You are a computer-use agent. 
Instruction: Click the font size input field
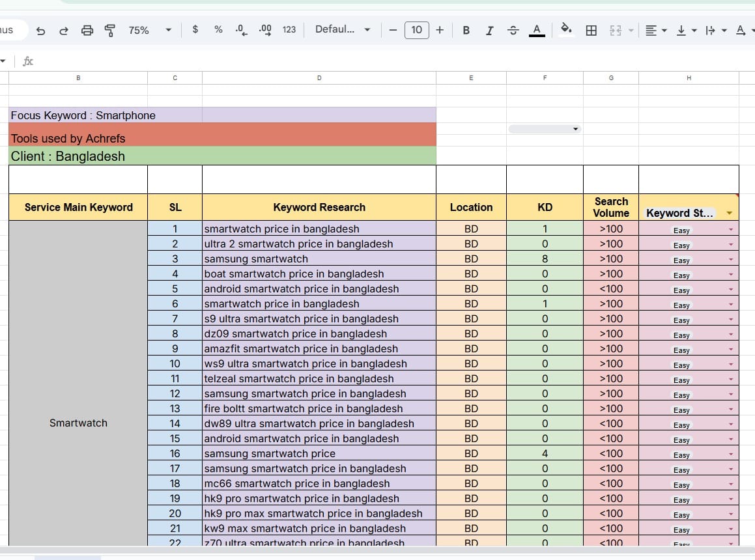click(416, 30)
